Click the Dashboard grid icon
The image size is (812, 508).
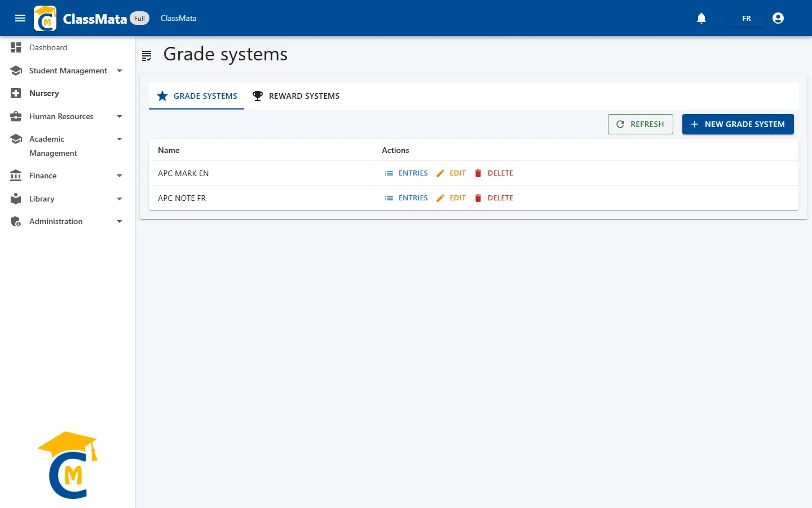pyautogui.click(x=16, y=47)
